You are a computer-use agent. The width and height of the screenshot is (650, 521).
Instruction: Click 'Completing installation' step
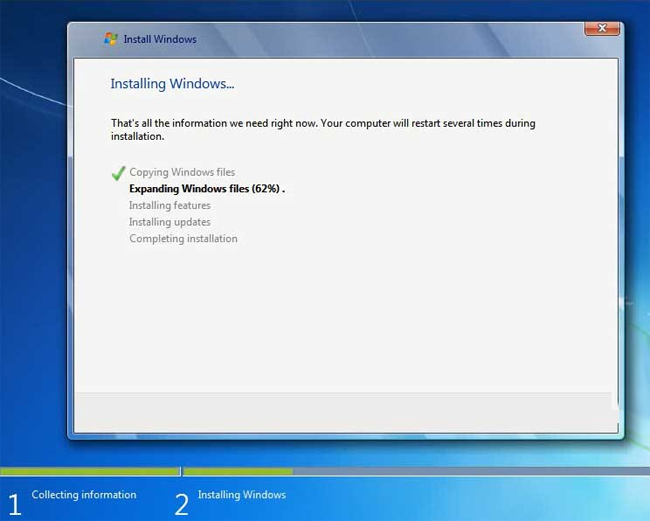183,239
